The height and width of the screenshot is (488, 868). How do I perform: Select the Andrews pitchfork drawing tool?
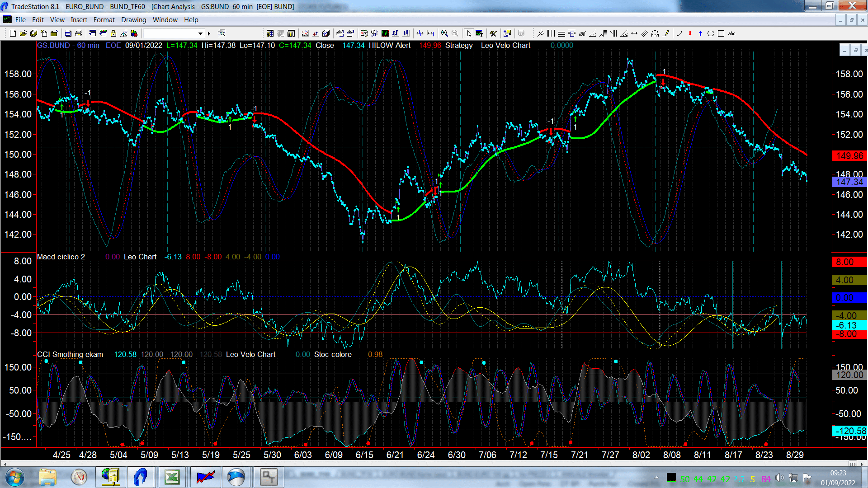541,33
